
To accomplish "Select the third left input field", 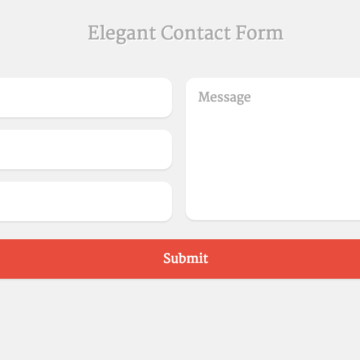I will 86,201.
